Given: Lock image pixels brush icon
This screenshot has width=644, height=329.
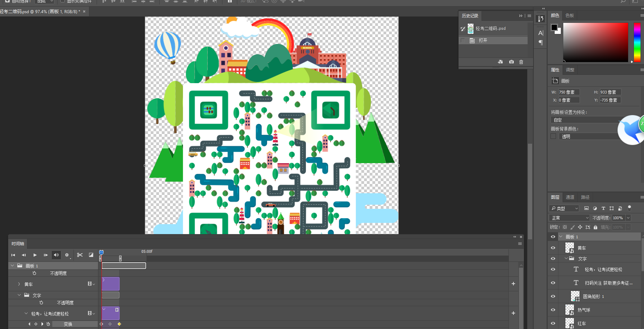Looking at the screenshot, I should click(x=572, y=227).
